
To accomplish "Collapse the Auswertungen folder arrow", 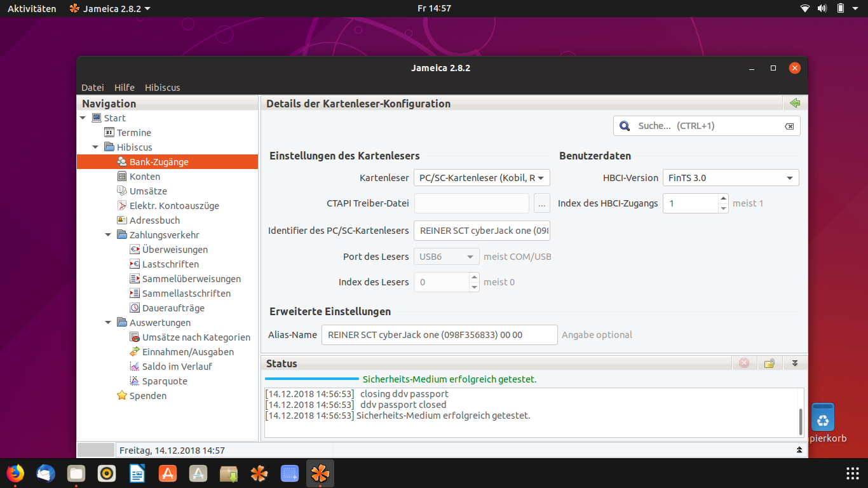I will (108, 323).
